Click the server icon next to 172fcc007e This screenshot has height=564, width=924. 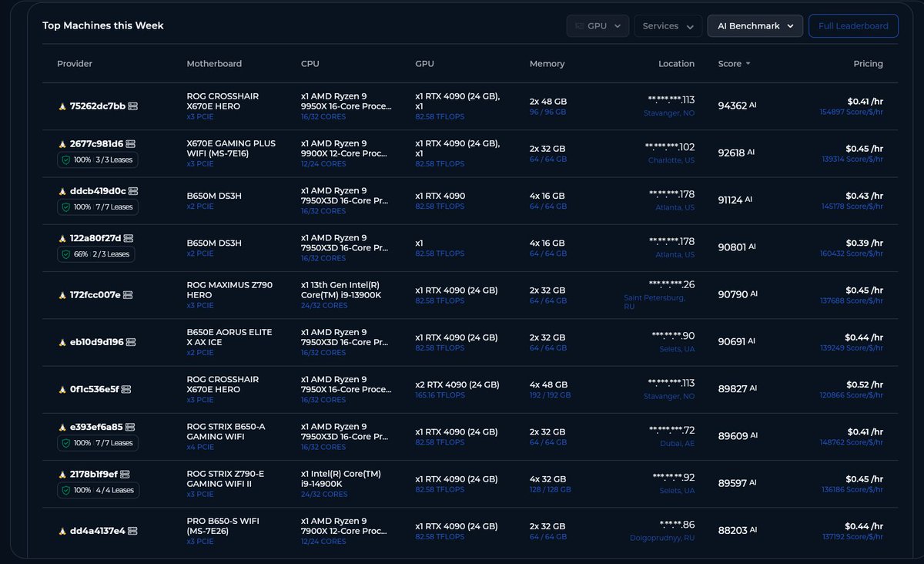point(128,295)
